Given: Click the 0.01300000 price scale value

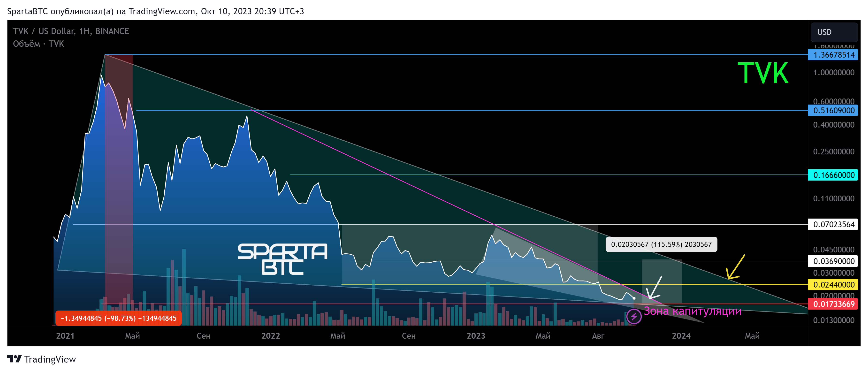Looking at the screenshot, I should pyautogui.click(x=834, y=320).
